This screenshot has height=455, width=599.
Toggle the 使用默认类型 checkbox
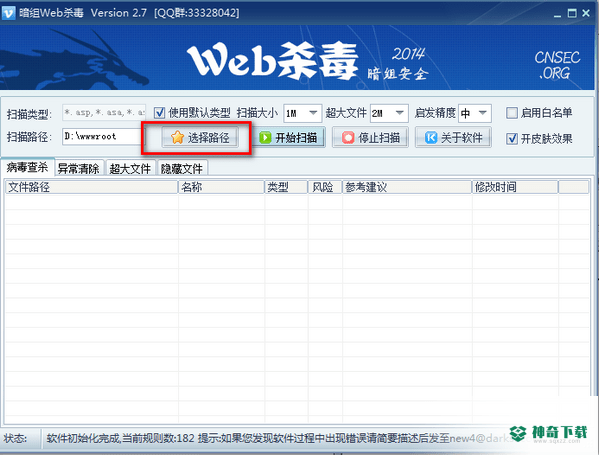tap(159, 113)
